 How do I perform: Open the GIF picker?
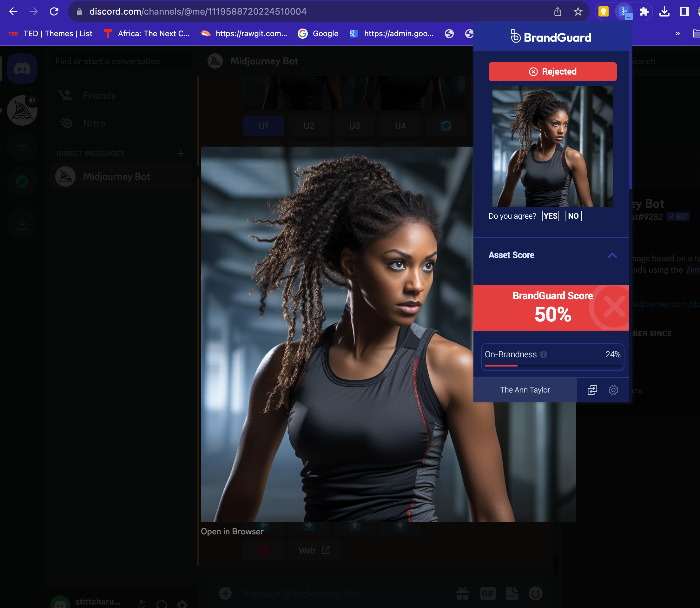coord(489,593)
